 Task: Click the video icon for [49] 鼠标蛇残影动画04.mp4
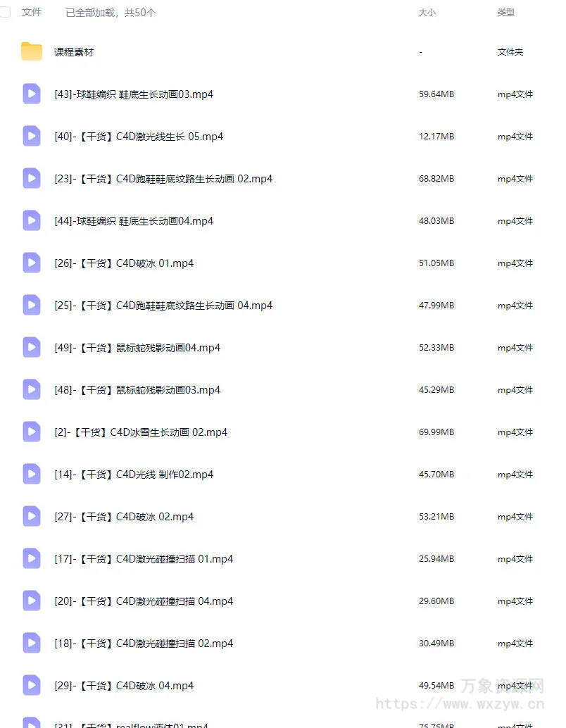32,347
